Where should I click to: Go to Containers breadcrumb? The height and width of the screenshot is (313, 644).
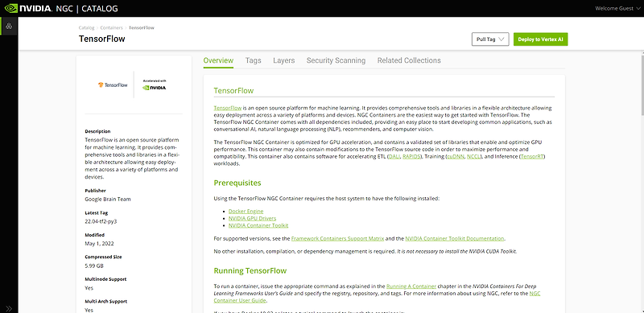pos(111,28)
